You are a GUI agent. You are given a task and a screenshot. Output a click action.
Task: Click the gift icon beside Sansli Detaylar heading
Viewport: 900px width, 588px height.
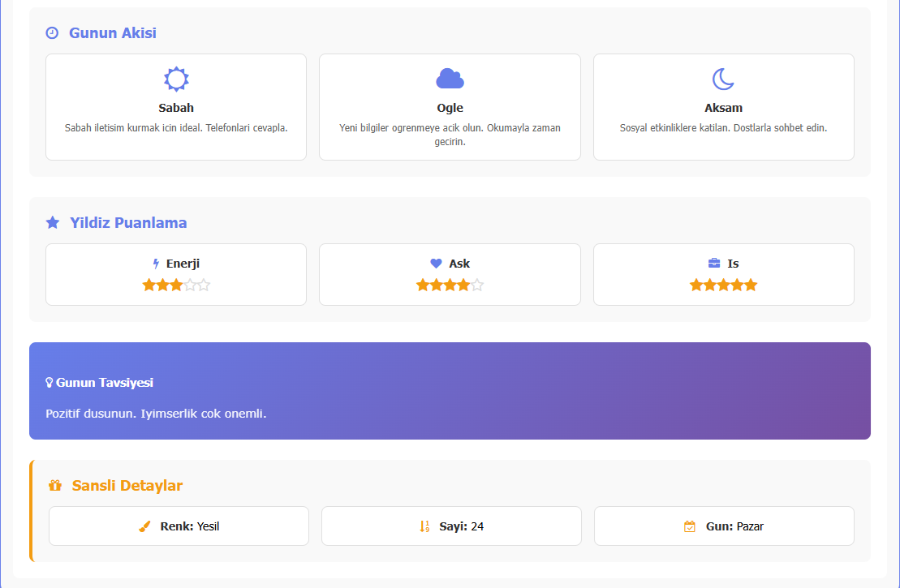click(54, 485)
